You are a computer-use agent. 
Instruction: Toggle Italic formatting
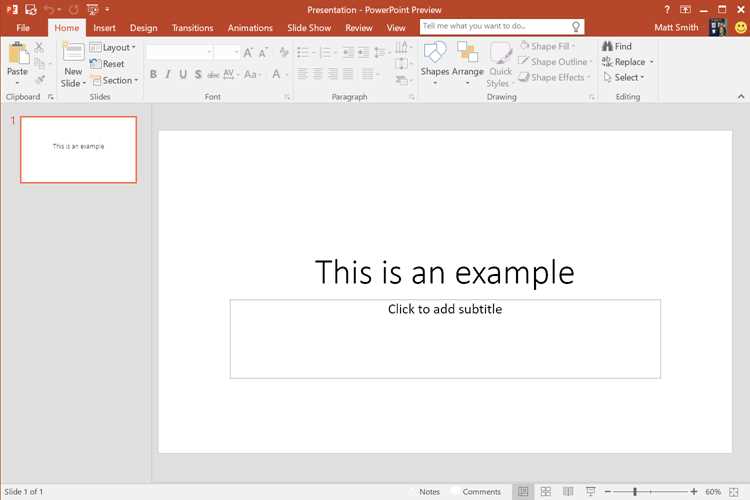pos(168,74)
